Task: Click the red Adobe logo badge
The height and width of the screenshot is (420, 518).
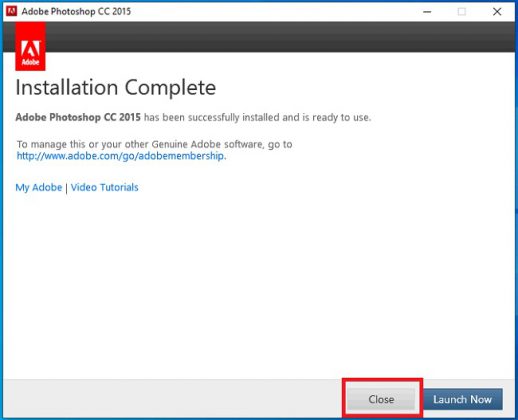Action: pyautogui.click(x=30, y=46)
